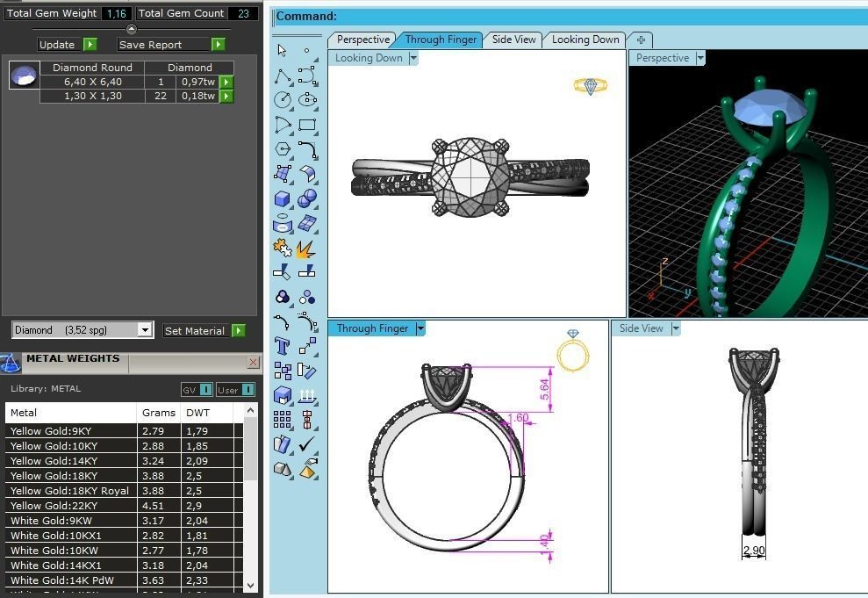Click the Explode tool
Image resolution: width=868 pixels, height=598 pixels.
306,249
